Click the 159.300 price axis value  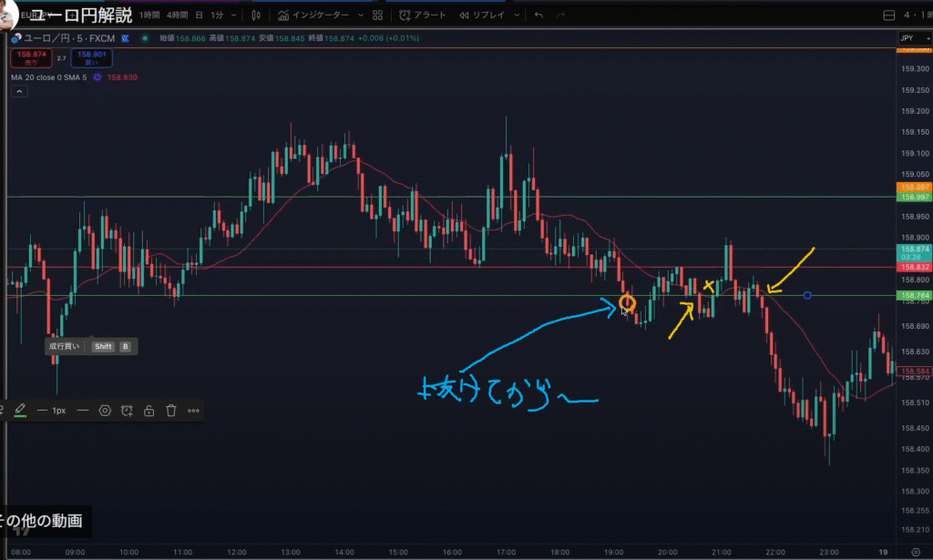tap(915, 69)
